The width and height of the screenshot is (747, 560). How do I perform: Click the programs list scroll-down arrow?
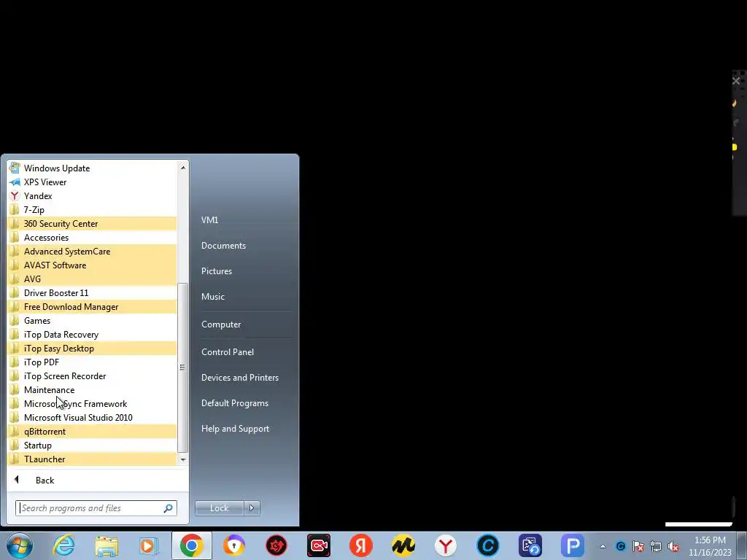[x=183, y=459]
